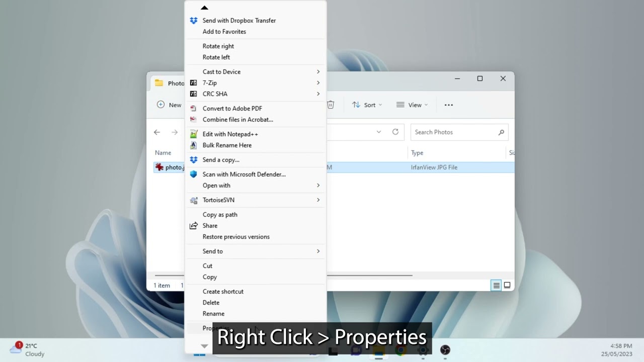Click the magnifier icon in Search Photos
The image size is (644, 362).
tap(501, 132)
